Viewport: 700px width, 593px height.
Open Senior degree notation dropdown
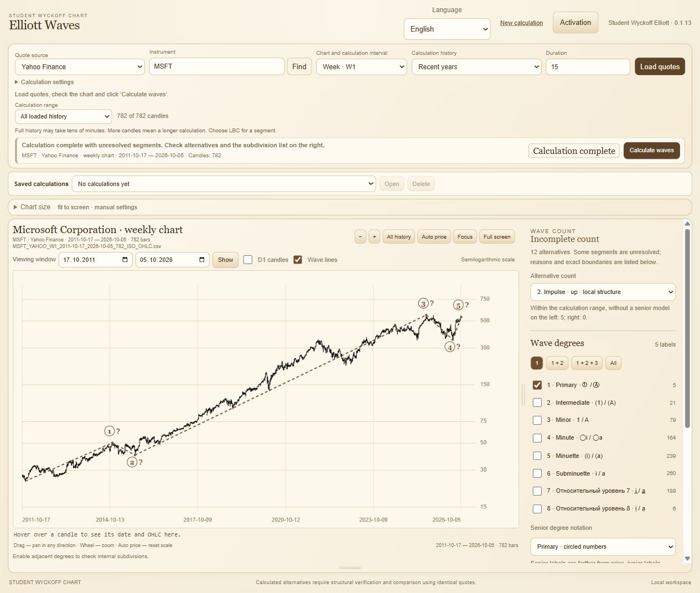(x=603, y=546)
